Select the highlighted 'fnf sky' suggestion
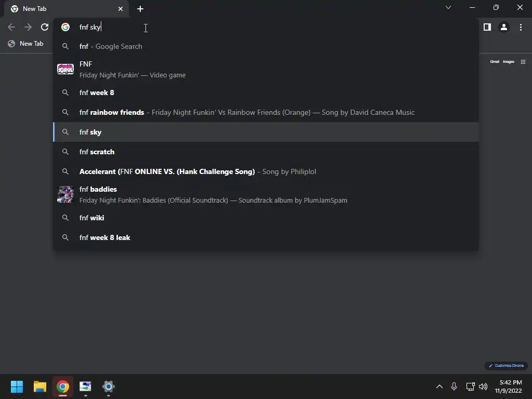This screenshot has width=532, height=399. click(266, 132)
